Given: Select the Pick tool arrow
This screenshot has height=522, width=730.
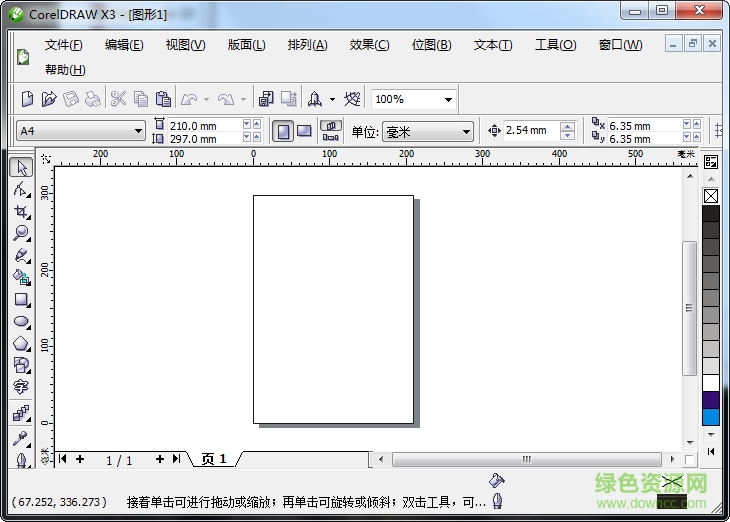Looking at the screenshot, I should pyautogui.click(x=21, y=167).
